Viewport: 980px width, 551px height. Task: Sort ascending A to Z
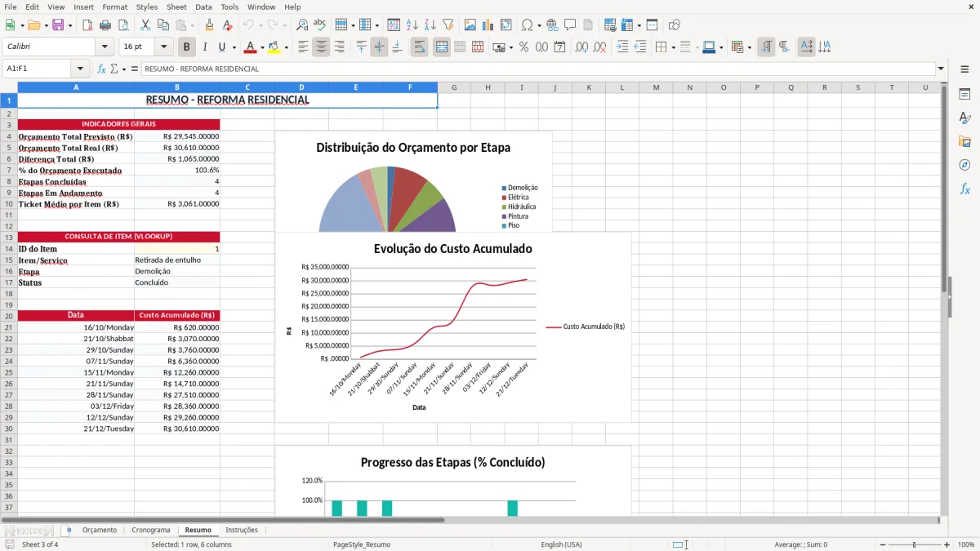pos(412,25)
